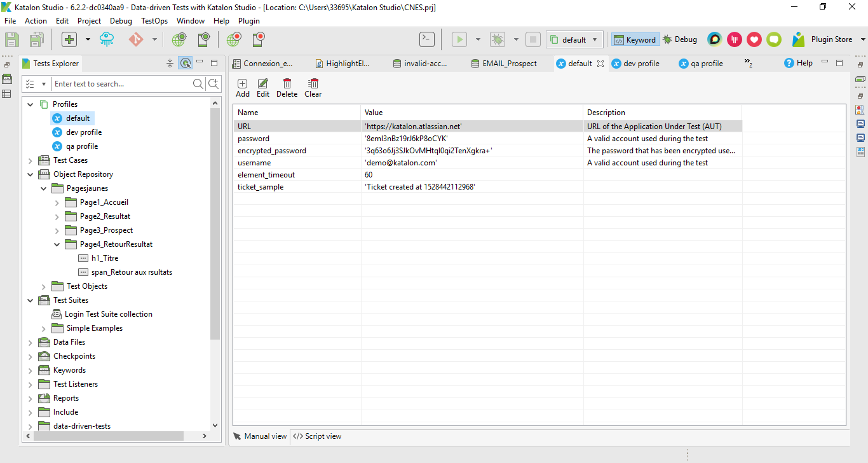Click the Save All toolbar icon

(x=36, y=39)
